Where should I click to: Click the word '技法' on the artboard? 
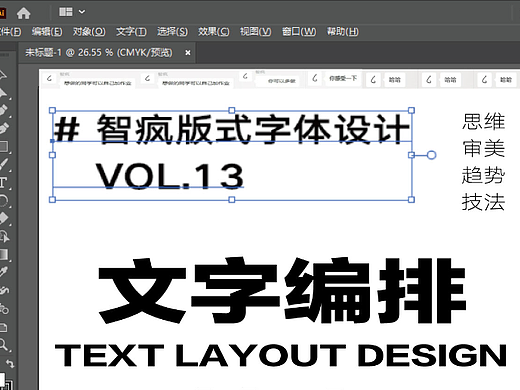point(483,202)
